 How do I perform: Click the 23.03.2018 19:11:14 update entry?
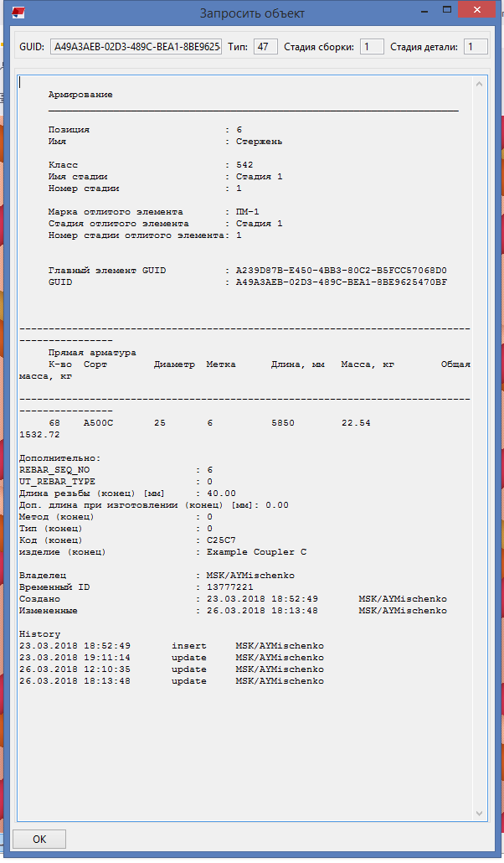[x=171, y=658]
